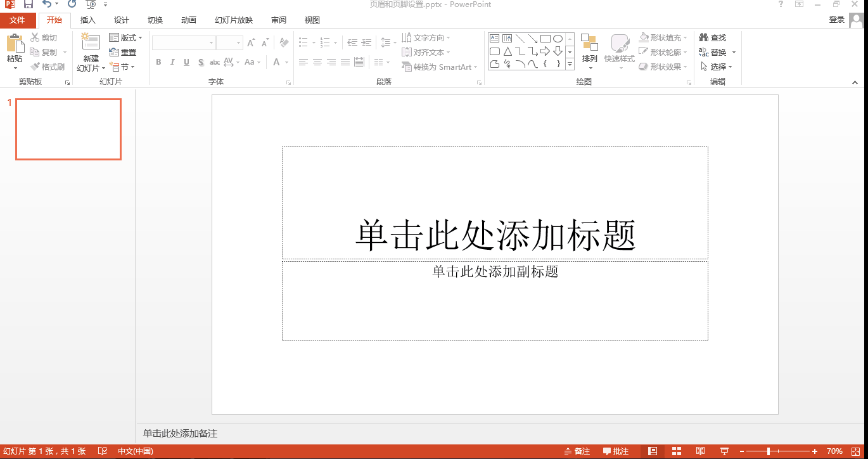The image size is (868, 459).
Task: Switch to the Animations (动画) tab
Action: pyautogui.click(x=189, y=20)
